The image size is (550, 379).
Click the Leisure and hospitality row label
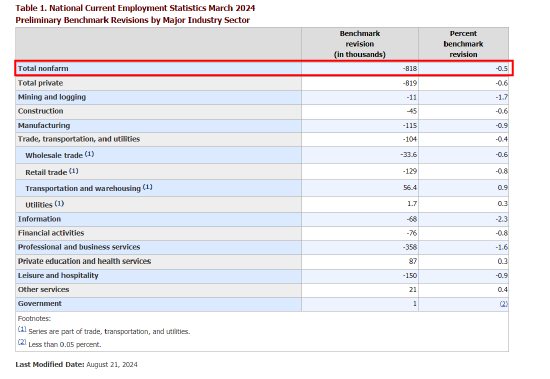point(58,275)
